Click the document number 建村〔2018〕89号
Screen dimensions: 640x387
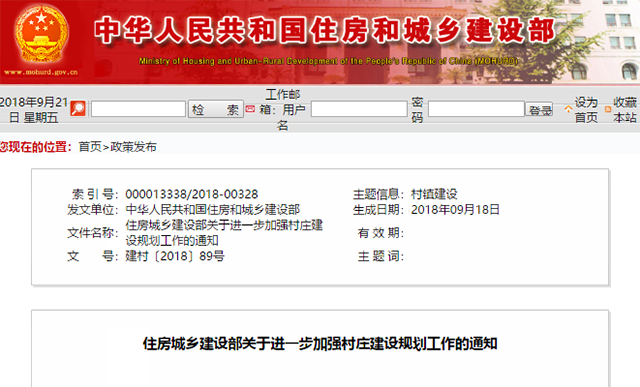(175, 256)
